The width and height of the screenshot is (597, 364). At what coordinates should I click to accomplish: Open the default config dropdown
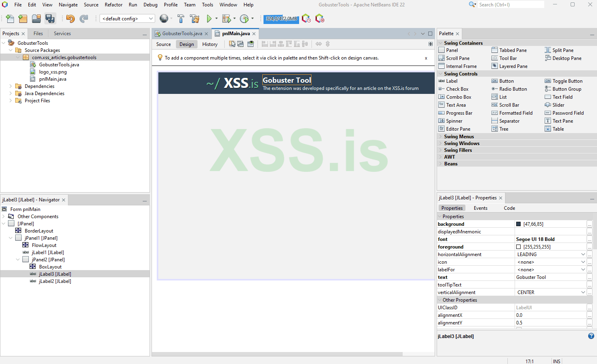point(127,19)
